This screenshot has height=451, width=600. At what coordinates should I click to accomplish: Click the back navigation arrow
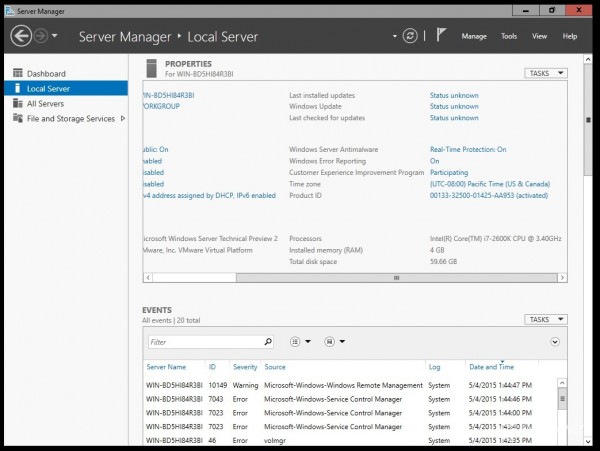pyautogui.click(x=21, y=36)
